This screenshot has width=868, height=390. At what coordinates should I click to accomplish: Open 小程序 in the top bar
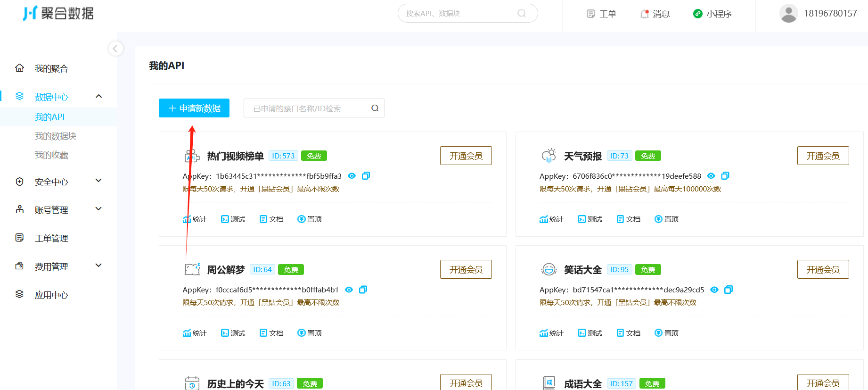pyautogui.click(x=712, y=14)
